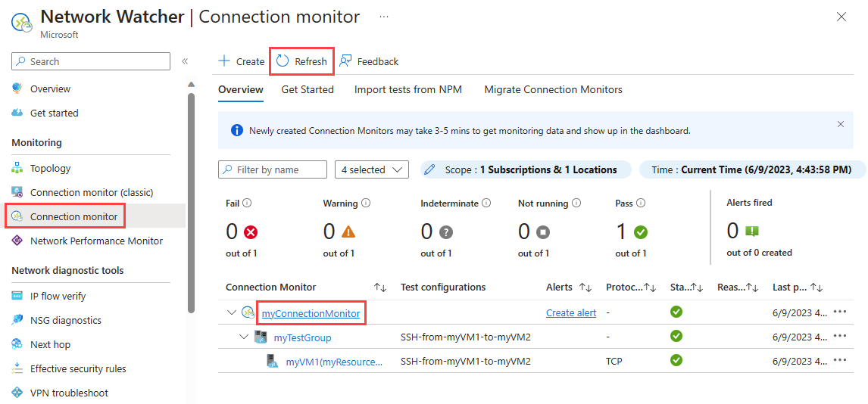Screen dimensions: 868x404
Task: Collapse the sidebar with double-chevron icon
Action: click(185, 61)
